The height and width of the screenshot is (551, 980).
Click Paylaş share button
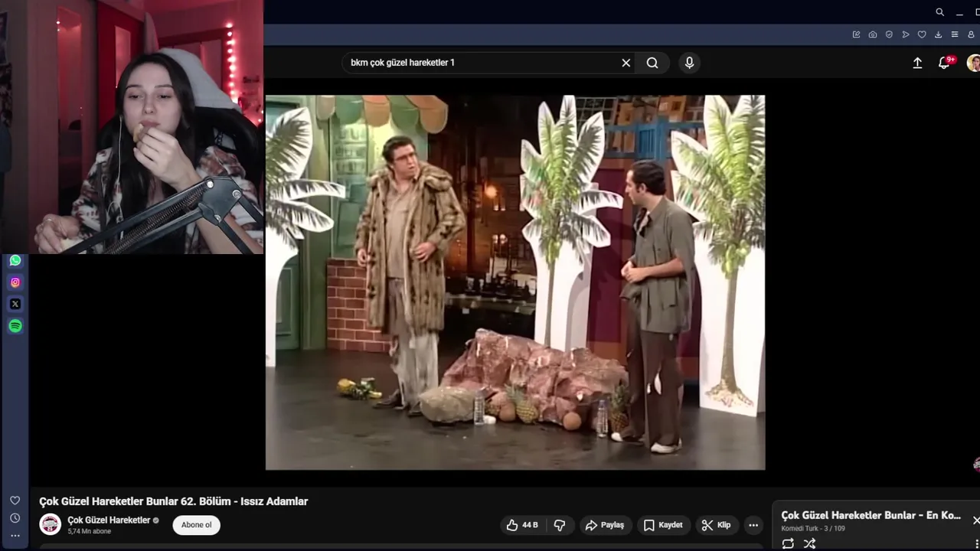pyautogui.click(x=605, y=525)
